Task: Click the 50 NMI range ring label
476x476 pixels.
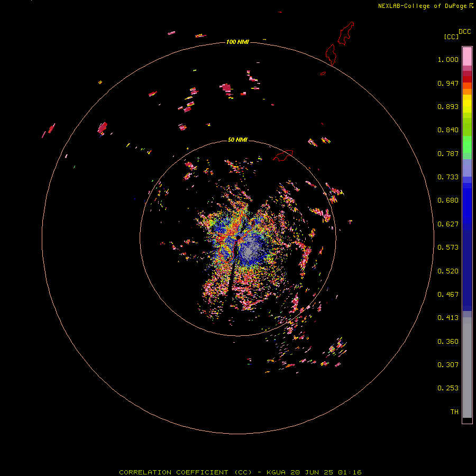Action: click(237, 140)
